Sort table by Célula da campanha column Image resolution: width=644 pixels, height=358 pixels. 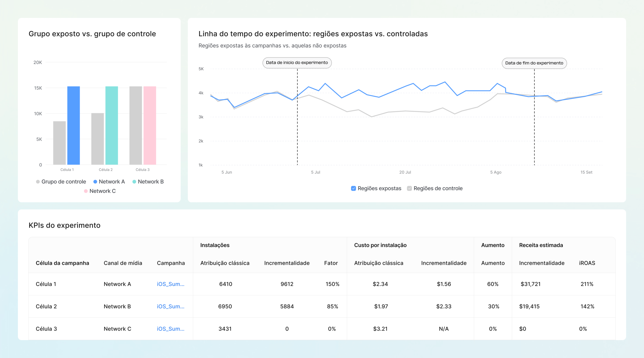pyautogui.click(x=62, y=263)
